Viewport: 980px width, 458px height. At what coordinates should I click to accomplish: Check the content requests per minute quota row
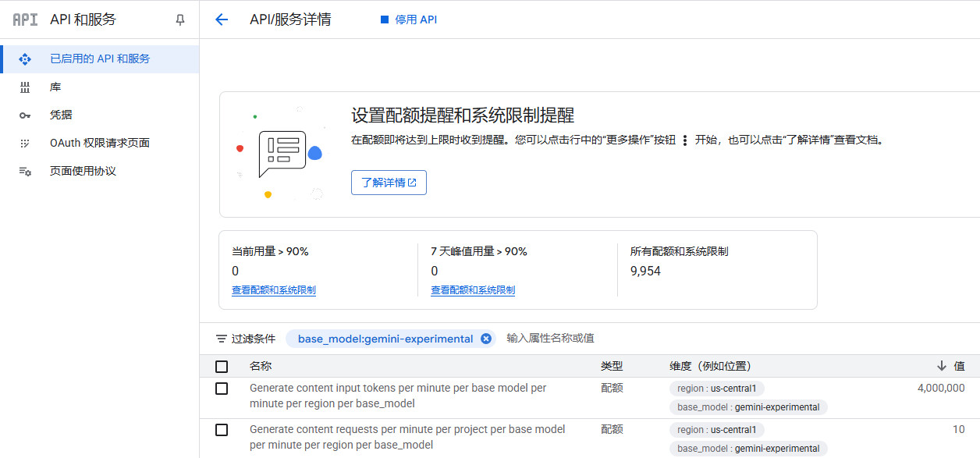pyautogui.click(x=222, y=430)
